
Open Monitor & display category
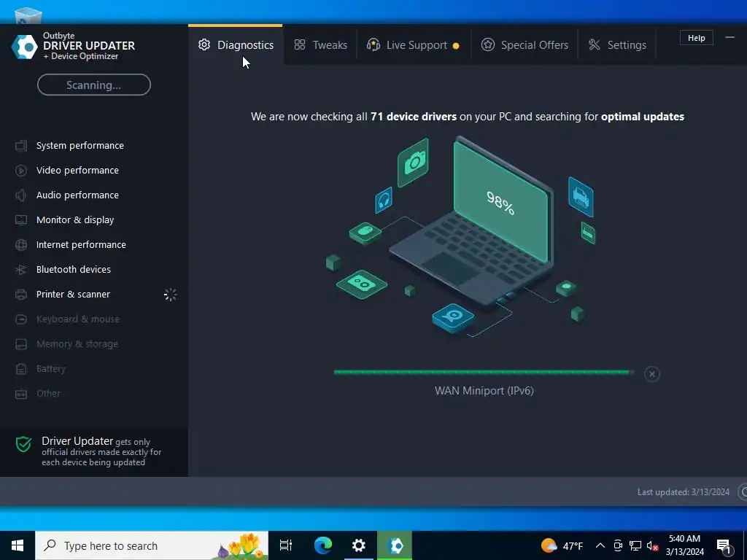(75, 219)
